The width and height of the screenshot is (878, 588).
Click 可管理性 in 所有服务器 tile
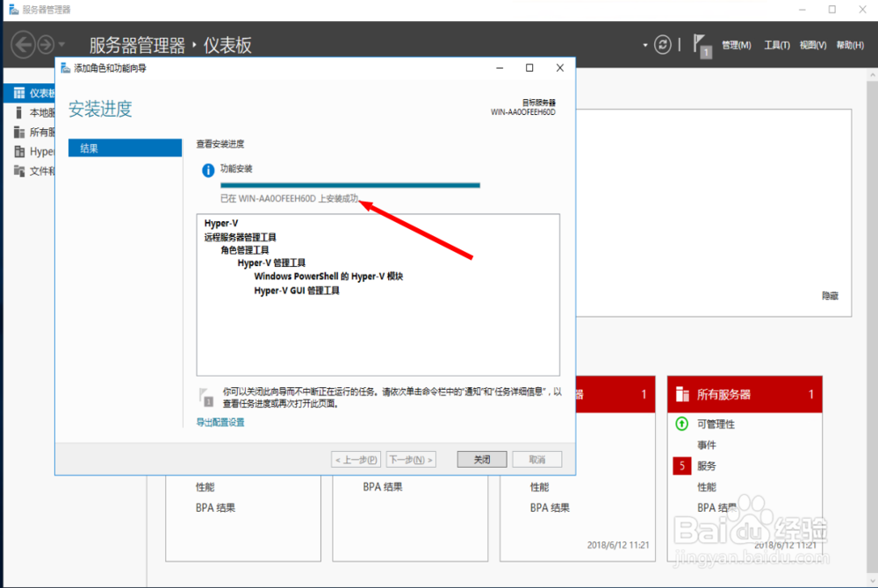[x=716, y=424]
